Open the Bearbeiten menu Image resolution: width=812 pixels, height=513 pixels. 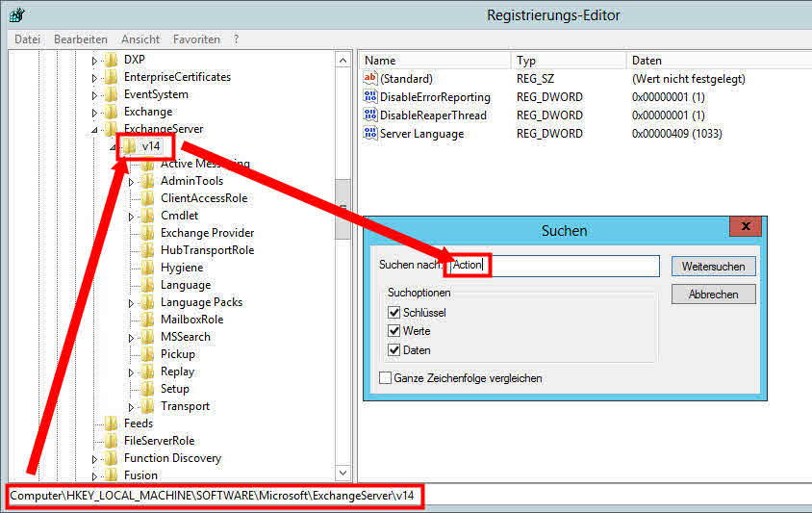pos(80,39)
